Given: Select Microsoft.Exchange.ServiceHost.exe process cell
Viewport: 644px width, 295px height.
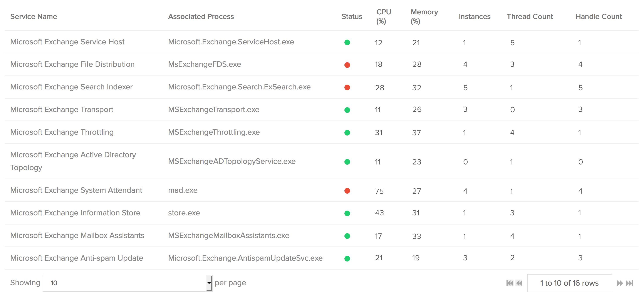Looking at the screenshot, I should coord(231,42).
